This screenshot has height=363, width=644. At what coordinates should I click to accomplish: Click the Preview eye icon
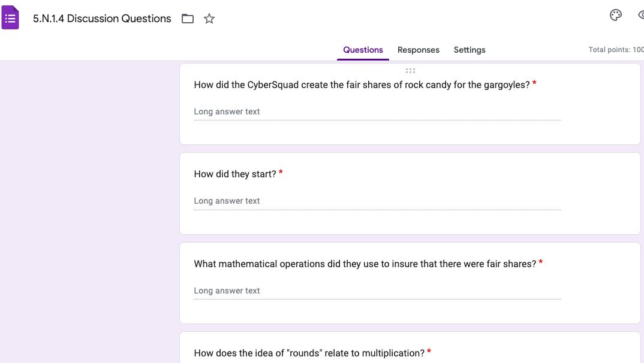point(640,16)
